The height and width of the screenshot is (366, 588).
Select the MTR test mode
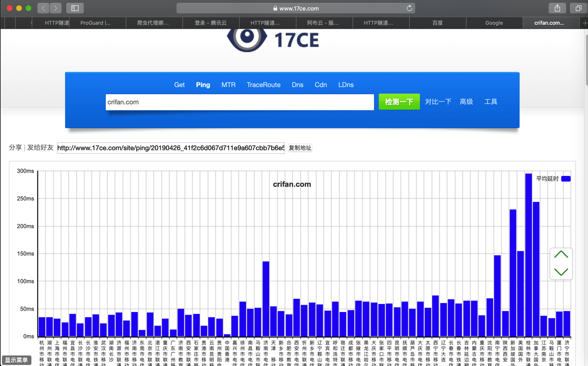point(228,85)
